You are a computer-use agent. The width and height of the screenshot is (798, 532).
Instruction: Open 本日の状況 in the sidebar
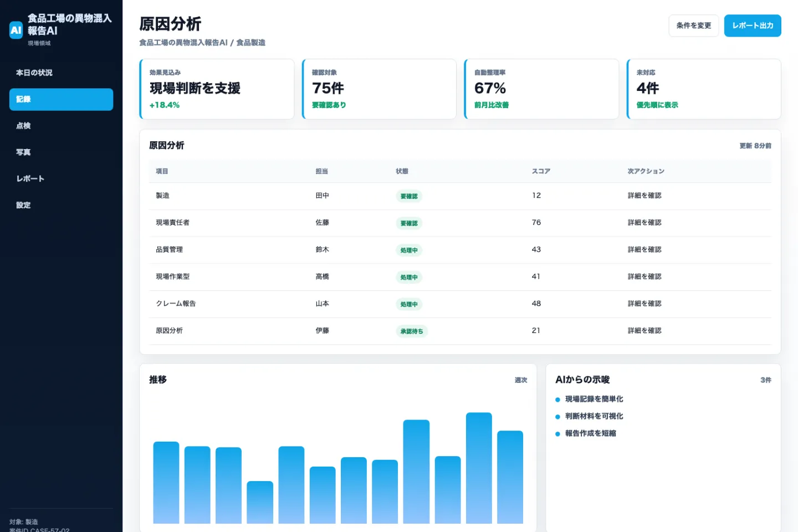(x=61, y=73)
